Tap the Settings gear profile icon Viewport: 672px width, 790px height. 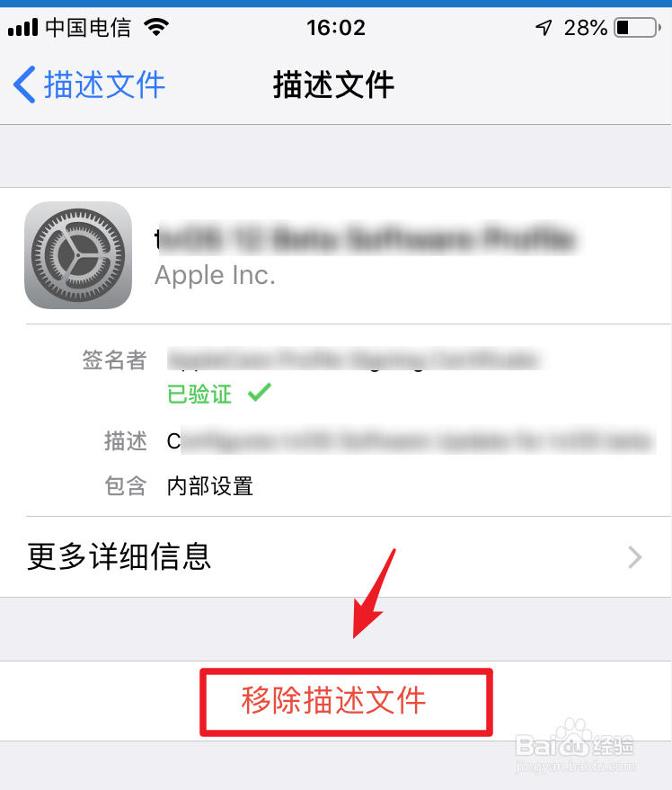click(x=78, y=255)
